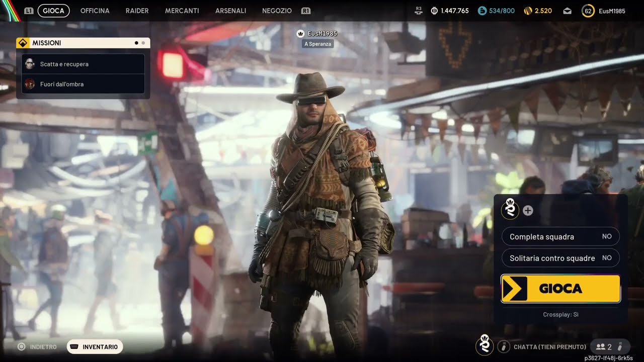Click the yellow Missioni diamond icon

pyautogui.click(x=23, y=43)
